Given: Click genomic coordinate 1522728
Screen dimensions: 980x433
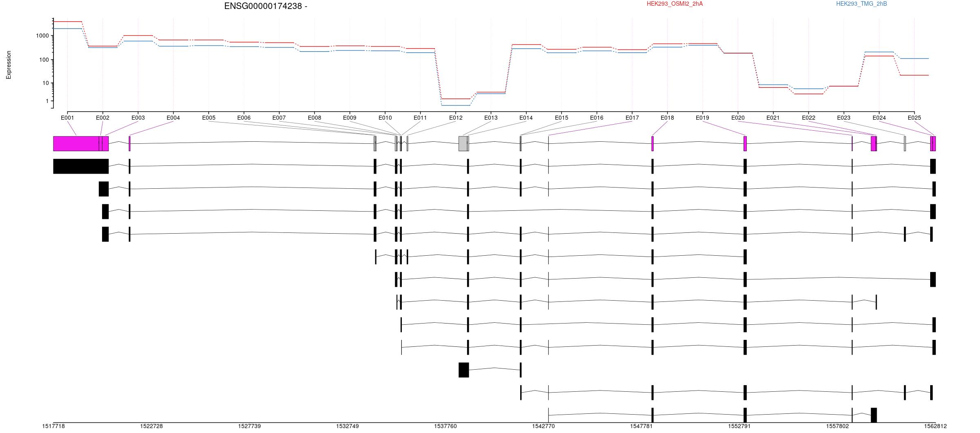Looking at the screenshot, I should (151, 426).
